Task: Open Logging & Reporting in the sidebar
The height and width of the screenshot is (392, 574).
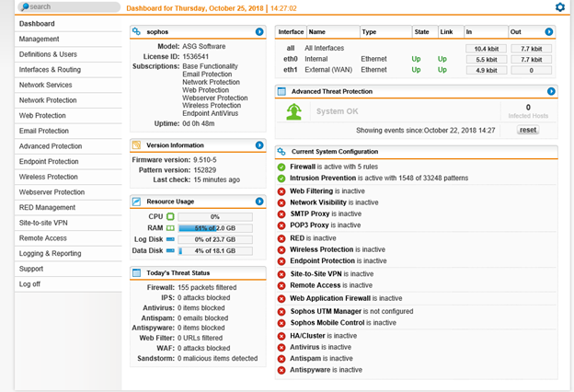Action: point(68,254)
